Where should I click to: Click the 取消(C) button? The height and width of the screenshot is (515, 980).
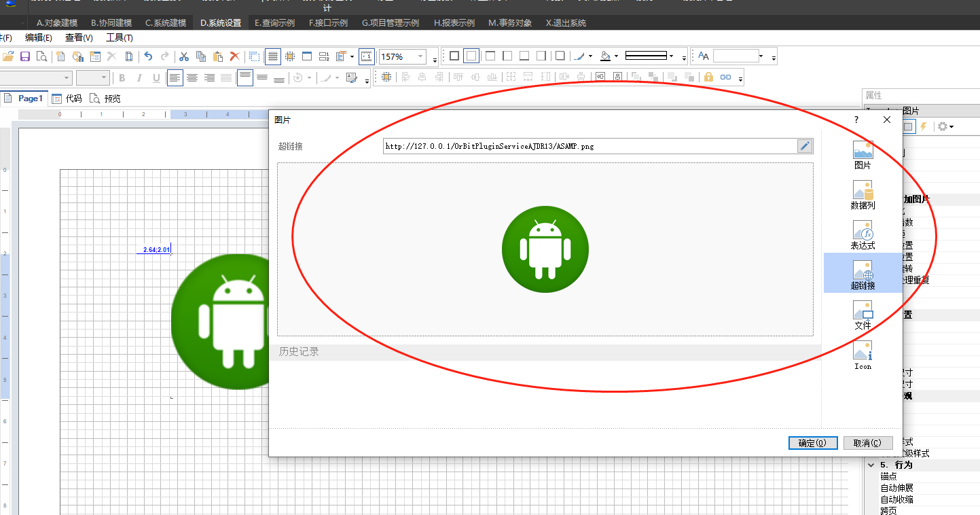(x=867, y=443)
